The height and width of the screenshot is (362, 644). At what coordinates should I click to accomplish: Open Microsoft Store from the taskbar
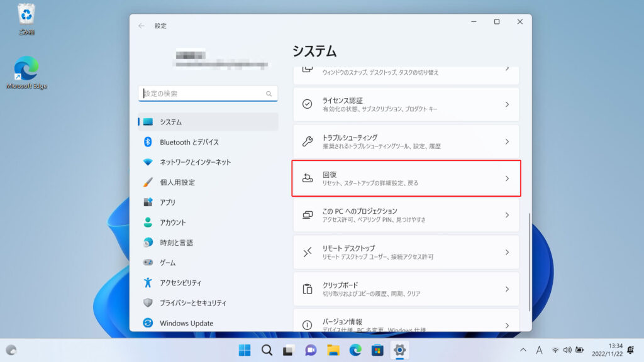point(377,350)
